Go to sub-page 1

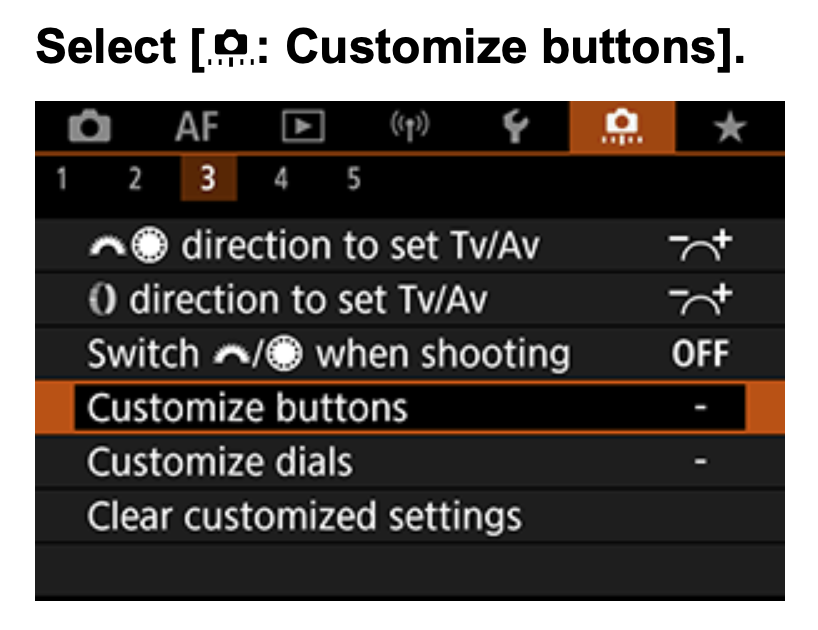pyautogui.click(x=62, y=179)
